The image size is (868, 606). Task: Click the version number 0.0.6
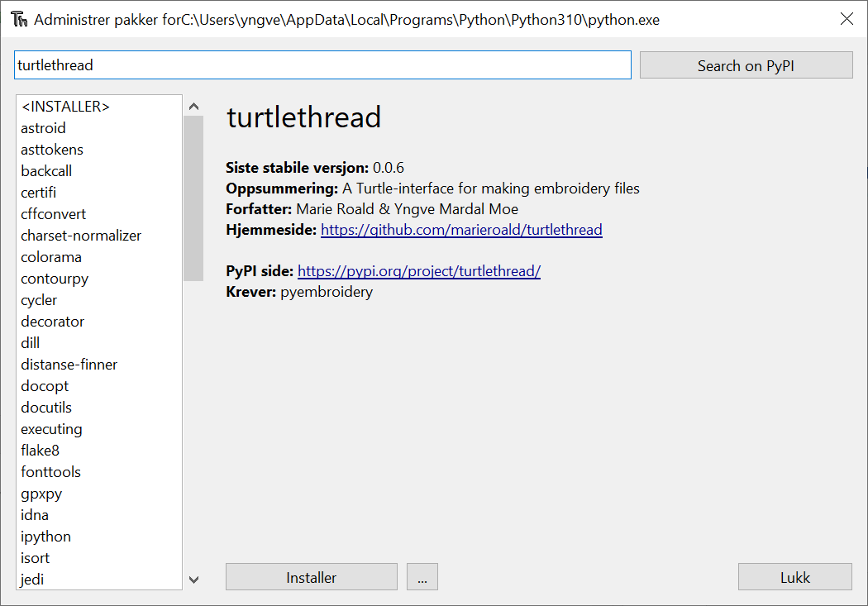click(x=389, y=168)
